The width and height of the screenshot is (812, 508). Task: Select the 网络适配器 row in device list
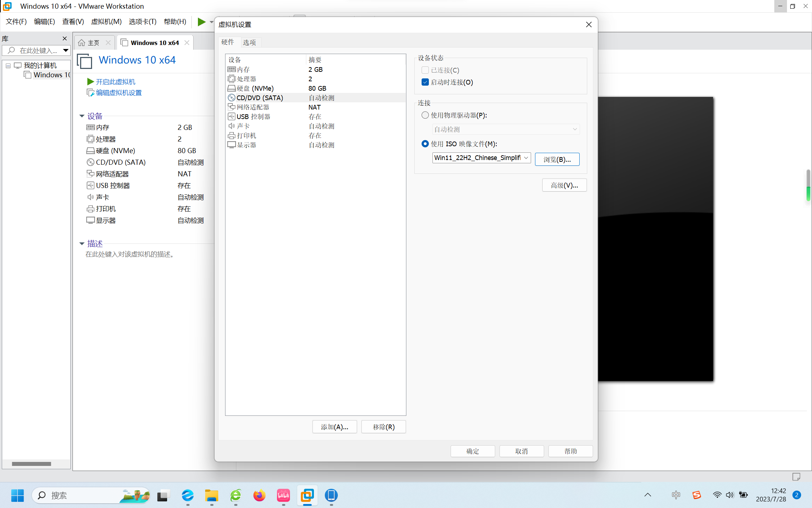(x=253, y=107)
